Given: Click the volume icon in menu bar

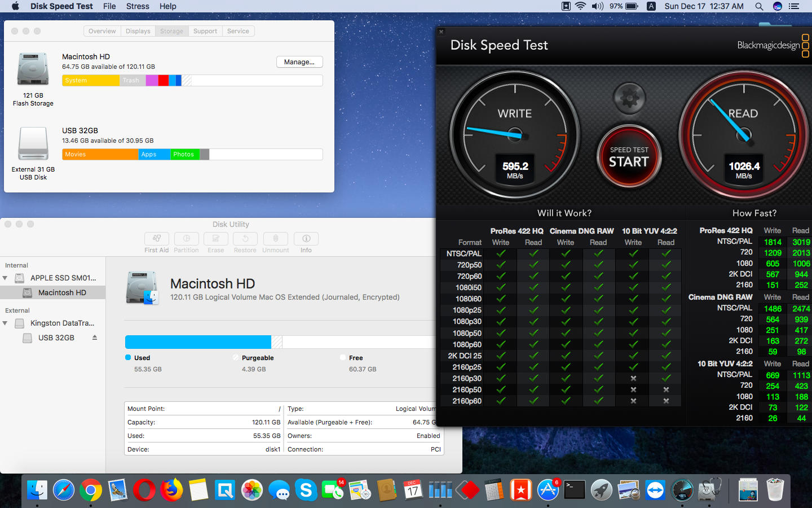Looking at the screenshot, I should pos(598,6).
